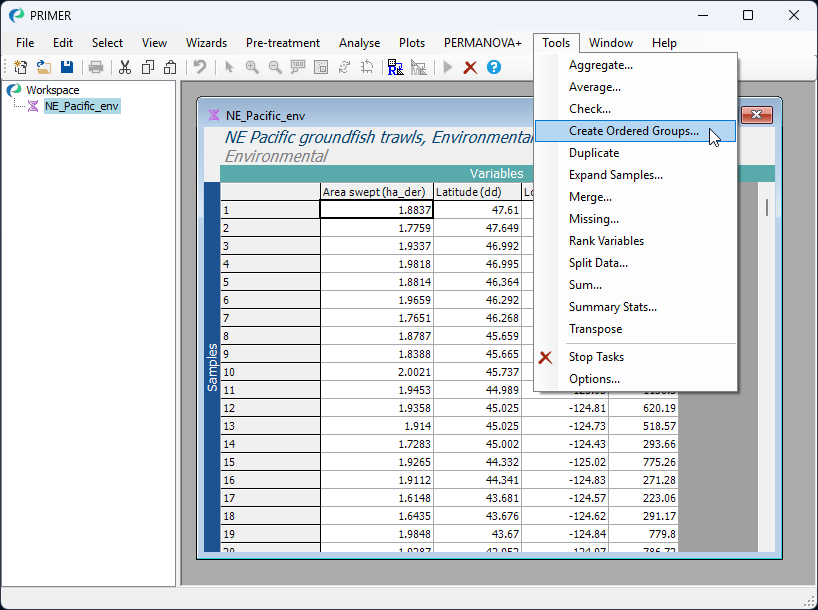Screen dimensions: 818x610
Task: Click cell with value 1.8837
Action: (377, 210)
